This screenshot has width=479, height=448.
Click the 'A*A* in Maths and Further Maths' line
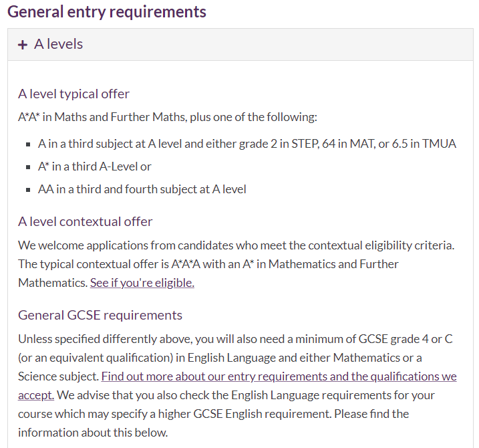pyautogui.click(x=168, y=117)
